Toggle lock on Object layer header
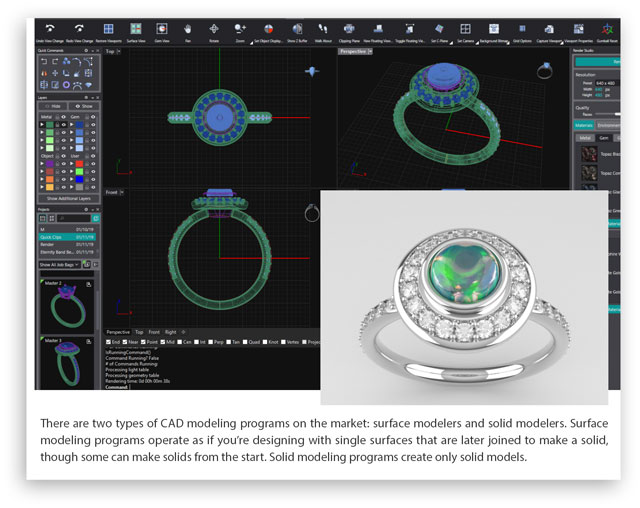This screenshot has height=508, width=640. click(57, 156)
